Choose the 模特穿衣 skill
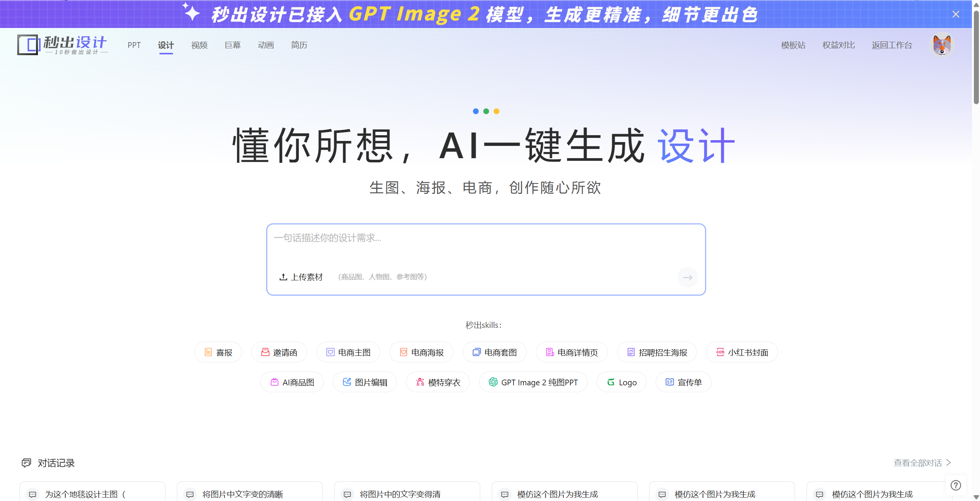 [x=438, y=382]
